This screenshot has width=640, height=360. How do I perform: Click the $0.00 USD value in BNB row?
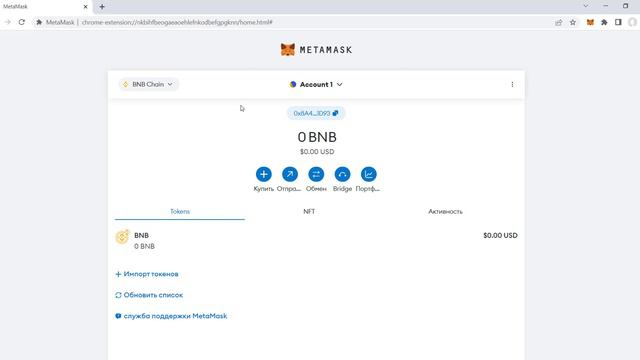point(500,236)
